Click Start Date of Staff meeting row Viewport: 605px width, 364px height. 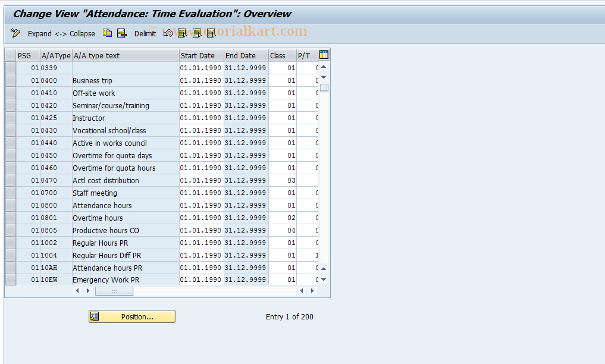pos(200,193)
